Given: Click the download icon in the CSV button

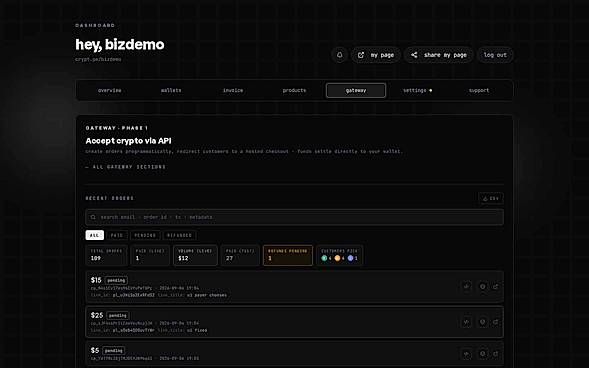Looking at the screenshot, I should coord(485,198).
